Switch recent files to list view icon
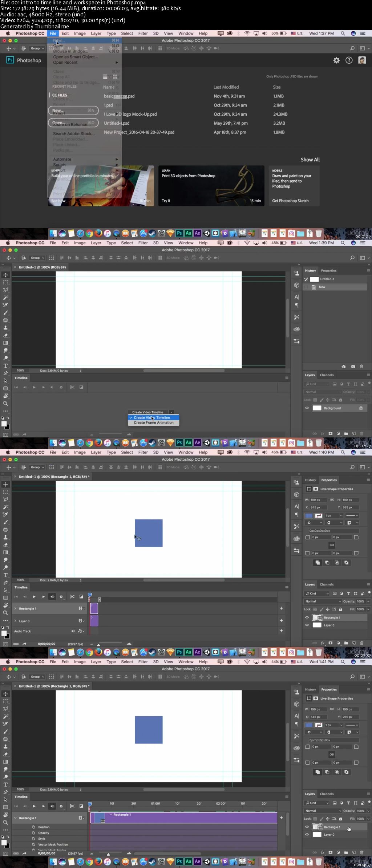 (105, 77)
